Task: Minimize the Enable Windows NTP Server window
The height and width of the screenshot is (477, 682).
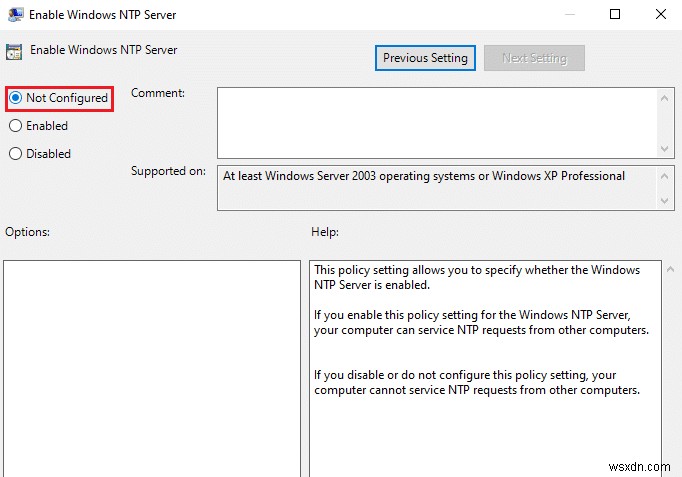Action: pos(570,14)
